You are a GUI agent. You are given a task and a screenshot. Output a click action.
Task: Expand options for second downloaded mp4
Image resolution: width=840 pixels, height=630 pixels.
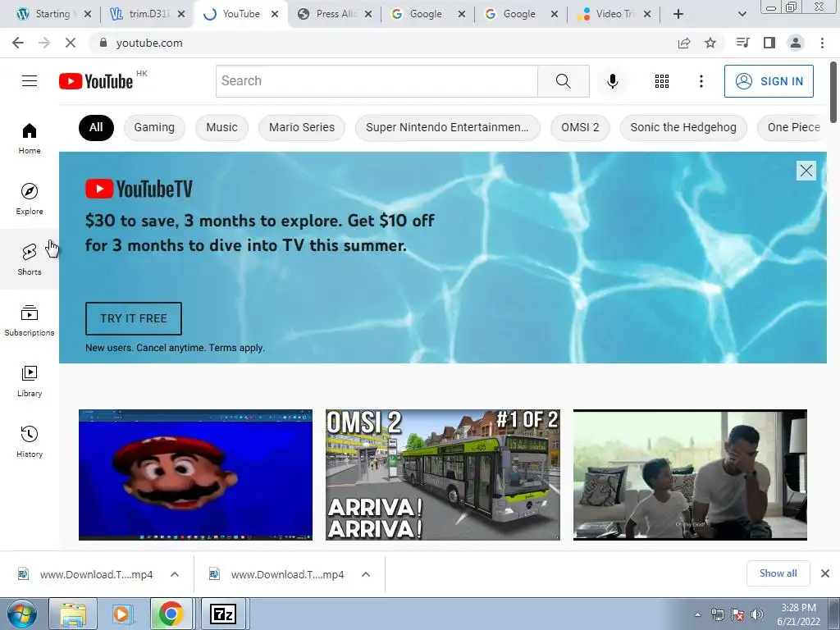[366, 574]
